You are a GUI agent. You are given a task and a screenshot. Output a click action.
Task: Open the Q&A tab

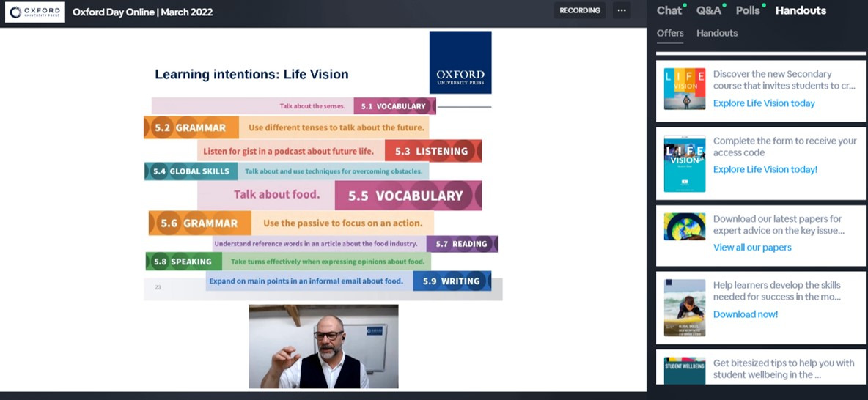(x=709, y=10)
